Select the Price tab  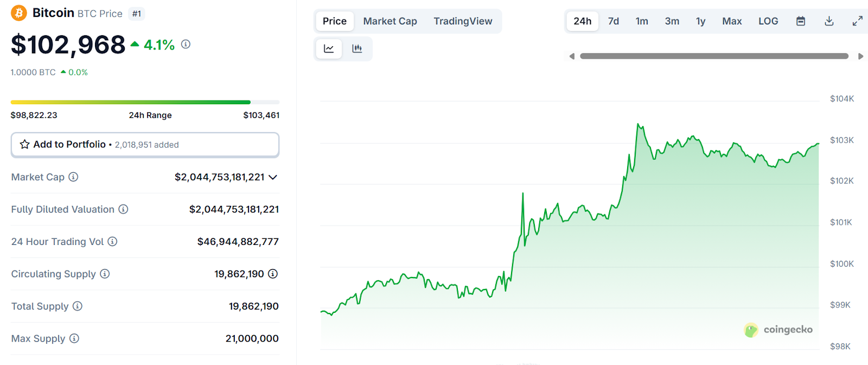pos(335,21)
